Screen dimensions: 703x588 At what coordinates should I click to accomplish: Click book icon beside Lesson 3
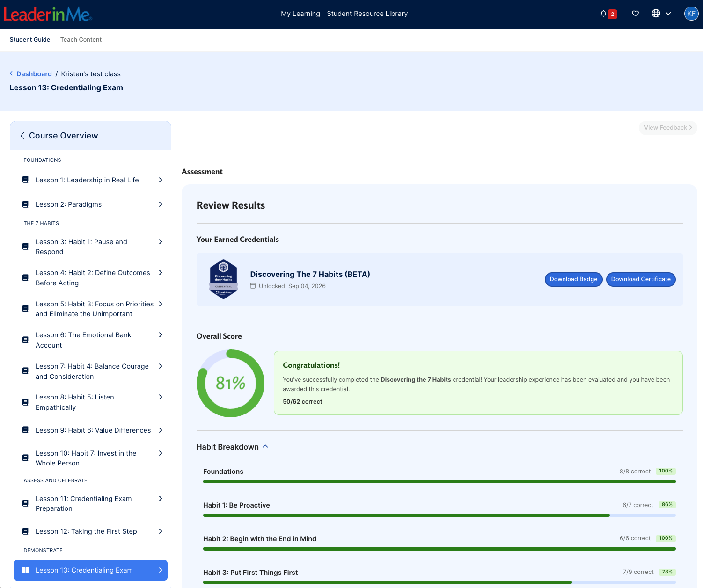tap(26, 247)
